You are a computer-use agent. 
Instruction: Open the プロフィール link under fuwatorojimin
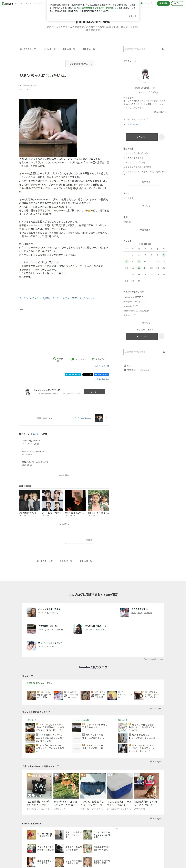point(138,92)
